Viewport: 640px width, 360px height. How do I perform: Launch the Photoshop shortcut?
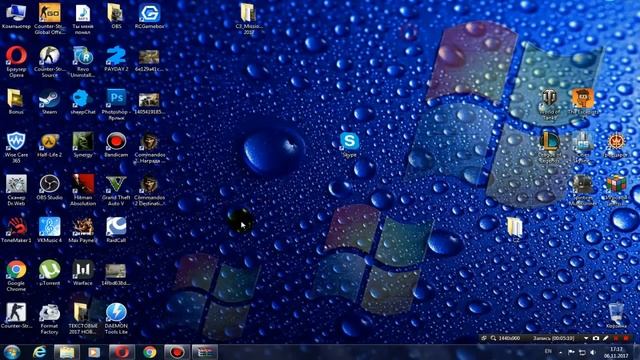click(116, 104)
